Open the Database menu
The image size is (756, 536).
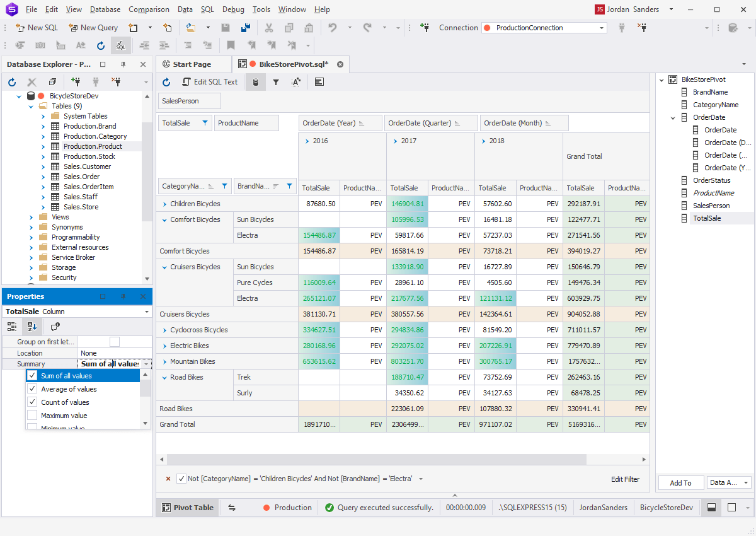click(105, 9)
